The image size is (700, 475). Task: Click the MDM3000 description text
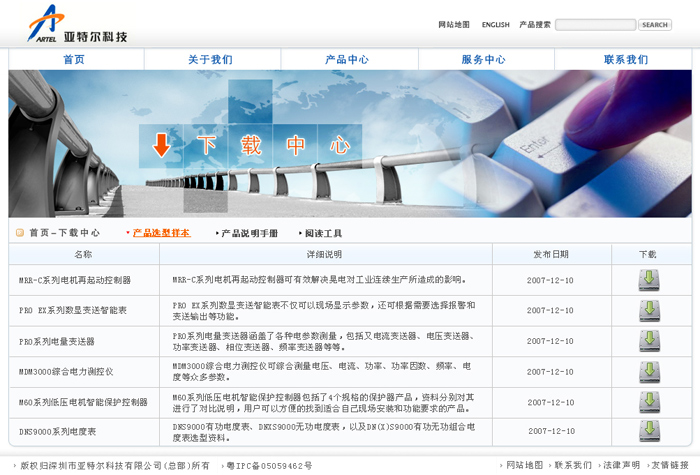point(322,371)
